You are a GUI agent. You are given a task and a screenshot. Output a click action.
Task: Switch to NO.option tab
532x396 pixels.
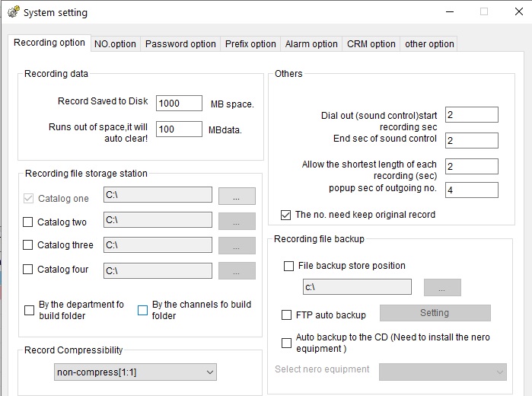pos(115,44)
